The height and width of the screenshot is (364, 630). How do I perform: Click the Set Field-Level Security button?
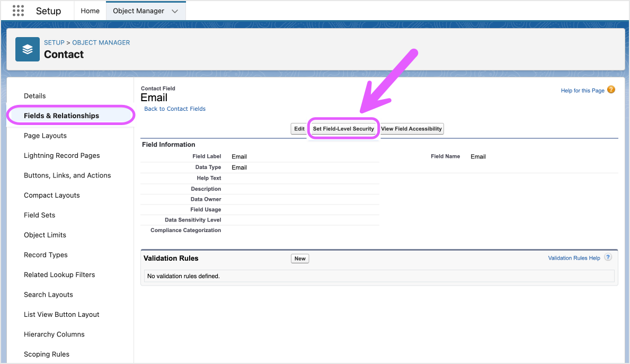343,129
